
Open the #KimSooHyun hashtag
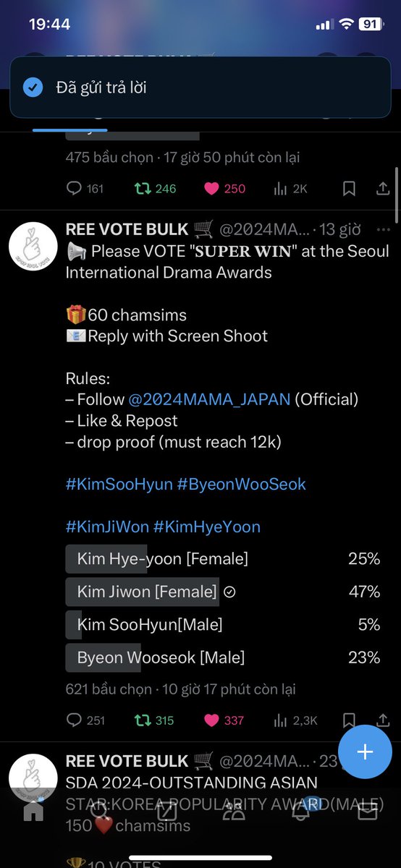(119, 484)
